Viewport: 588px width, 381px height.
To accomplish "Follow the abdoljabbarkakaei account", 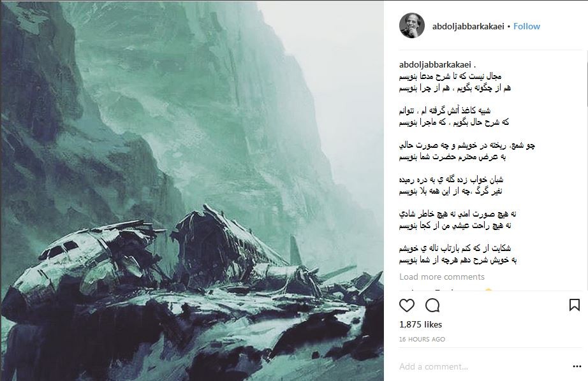I will click(x=527, y=26).
